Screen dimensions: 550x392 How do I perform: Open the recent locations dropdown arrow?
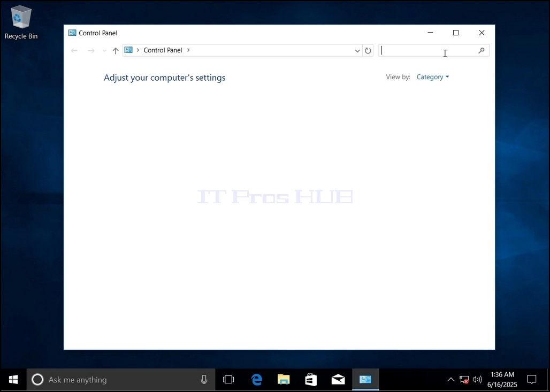pyautogui.click(x=104, y=51)
